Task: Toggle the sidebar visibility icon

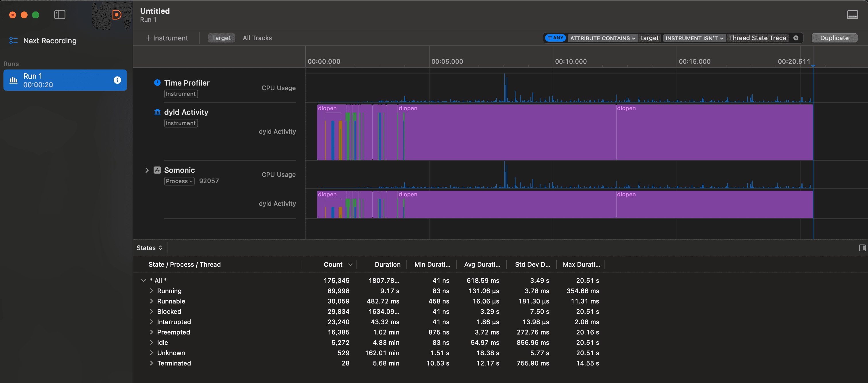Action: (x=60, y=15)
